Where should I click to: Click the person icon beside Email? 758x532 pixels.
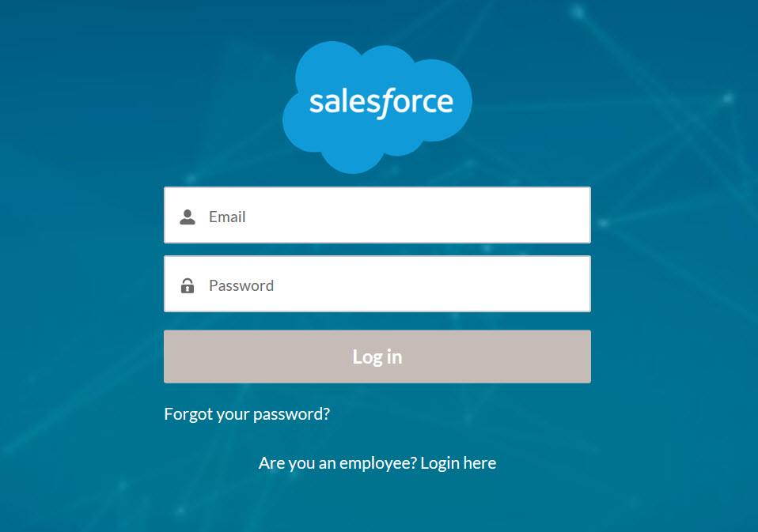coord(188,217)
